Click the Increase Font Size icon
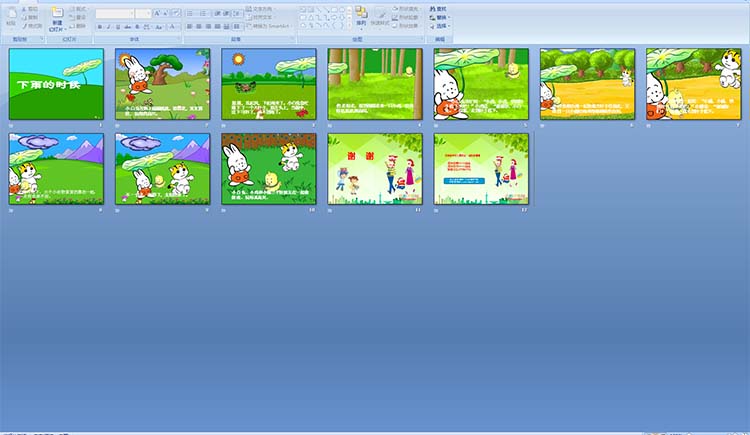This screenshot has height=435, width=750. (157, 13)
